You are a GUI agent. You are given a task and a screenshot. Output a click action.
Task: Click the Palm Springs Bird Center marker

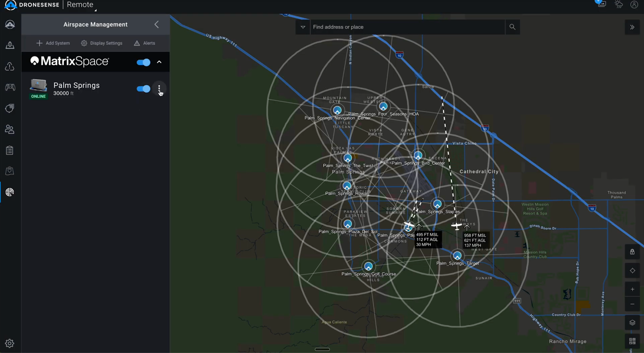(x=418, y=156)
